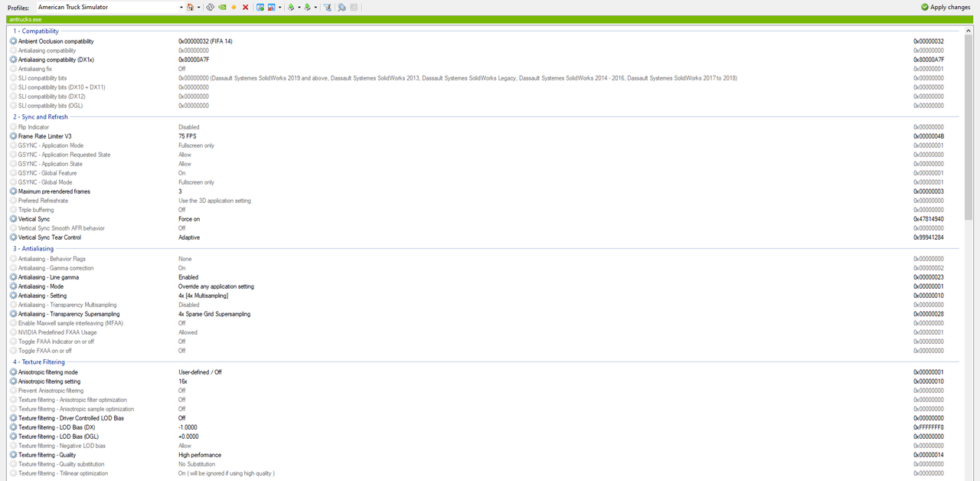The height and width of the screenshot is (481, 980).
Task: Collapse the 3 - Antialiasing section
Action: [x=33, y=249]
